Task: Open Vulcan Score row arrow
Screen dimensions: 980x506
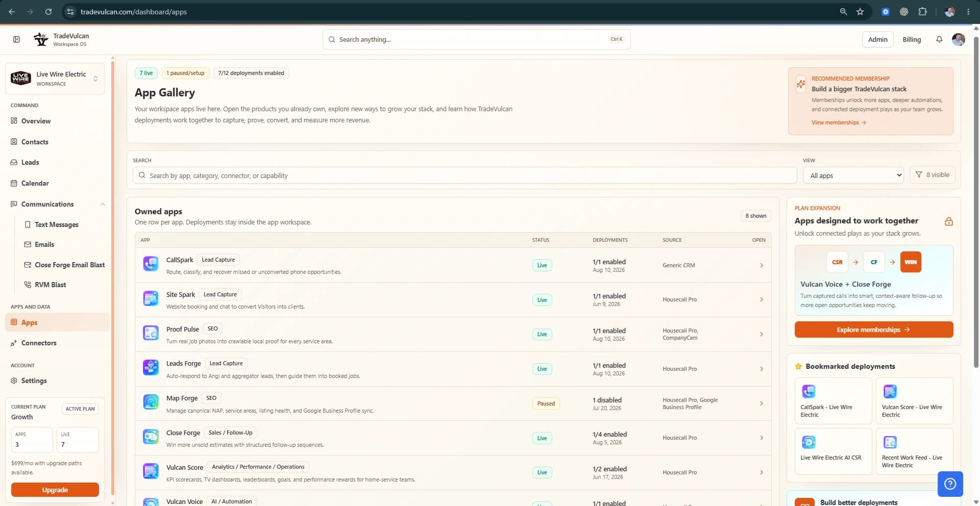Action: [762, 472]
